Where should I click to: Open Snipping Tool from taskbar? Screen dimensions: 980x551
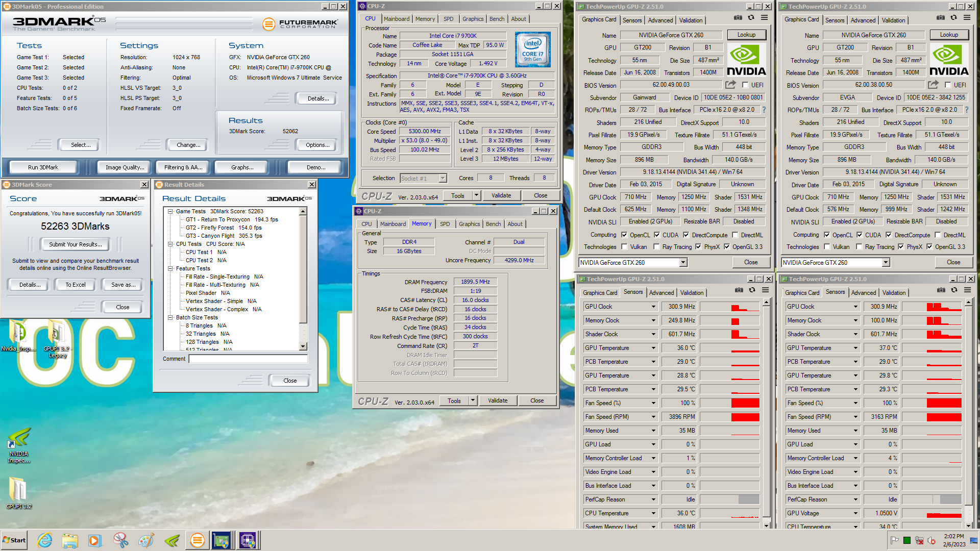click(121, 540)
